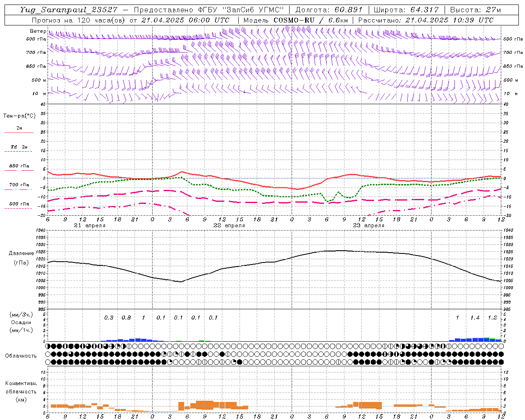Click the 0.3 precipitation value
Screen dimensions: 525x420
(109, 317)
